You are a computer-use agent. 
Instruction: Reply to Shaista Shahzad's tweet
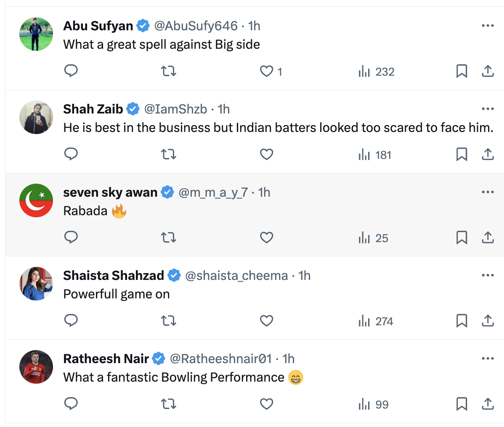point(71,321)
